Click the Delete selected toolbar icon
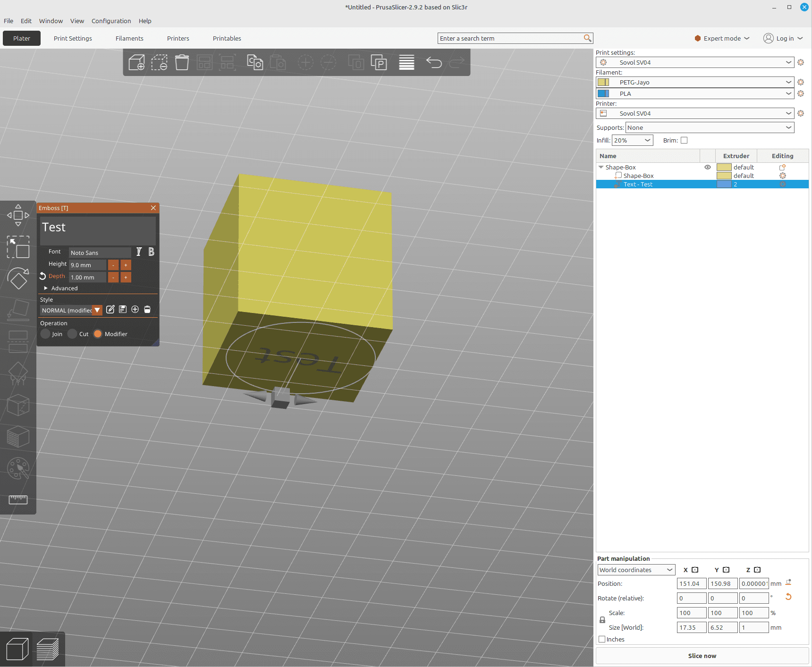Image resolution: width=812 pixels, height=667 pixels. click(x=160, y=62)
